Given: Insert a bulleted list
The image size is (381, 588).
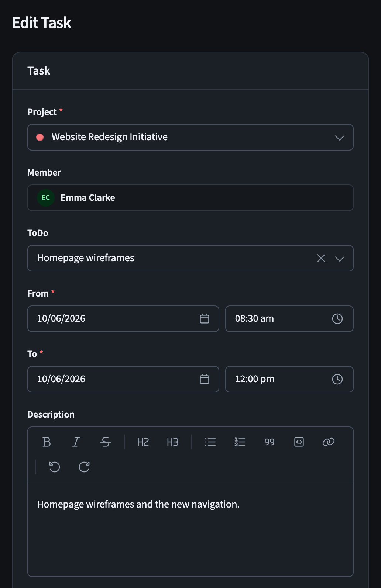Looking at the screenshot, I should point(210,442).
